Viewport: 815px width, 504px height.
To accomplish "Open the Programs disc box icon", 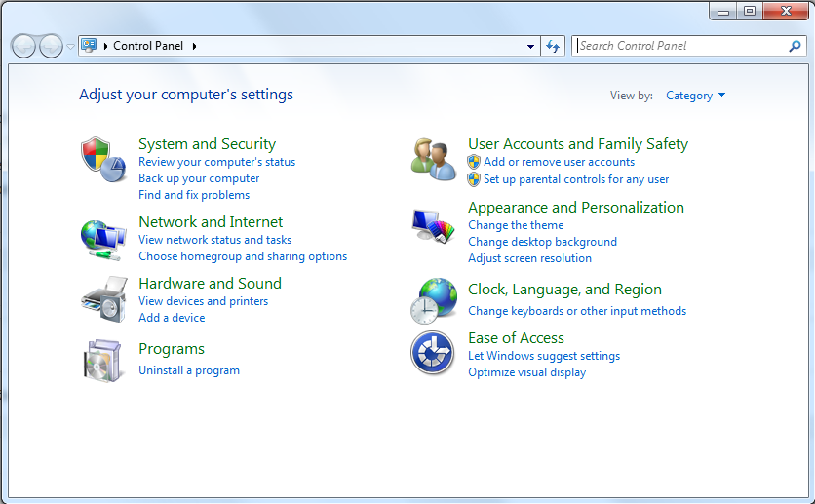I will 103,361.
